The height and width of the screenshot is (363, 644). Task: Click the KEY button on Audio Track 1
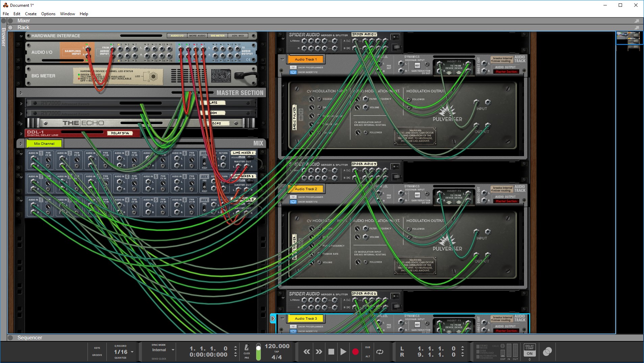point(417,65)
